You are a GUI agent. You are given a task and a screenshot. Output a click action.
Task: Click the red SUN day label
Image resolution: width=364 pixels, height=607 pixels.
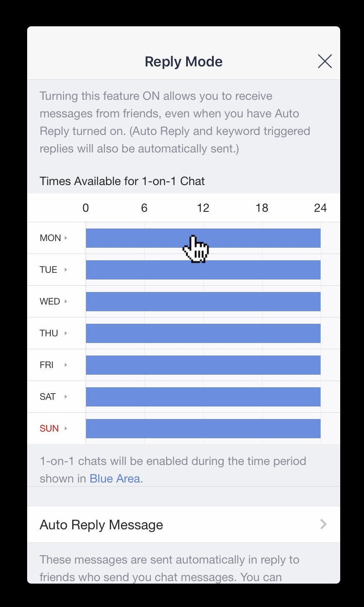pos(49,429)
